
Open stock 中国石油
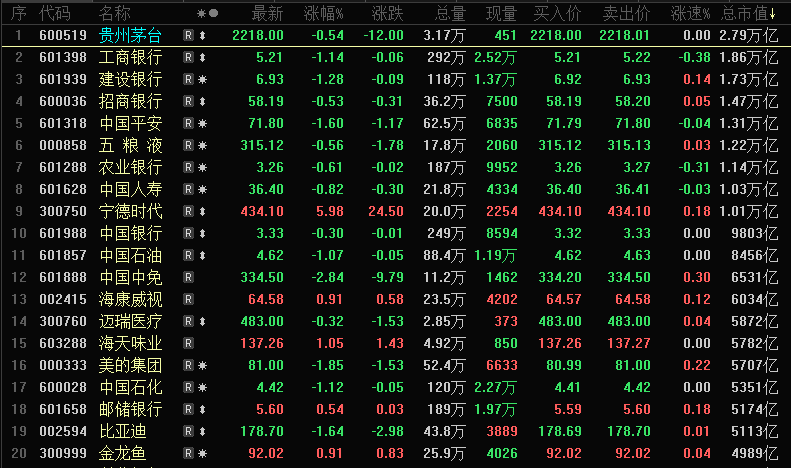point(130,255)
